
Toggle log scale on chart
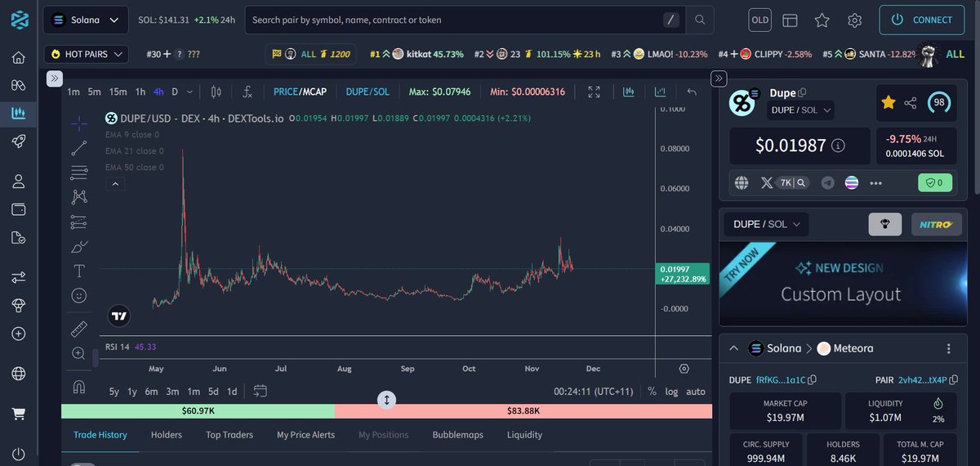point(671,392)
